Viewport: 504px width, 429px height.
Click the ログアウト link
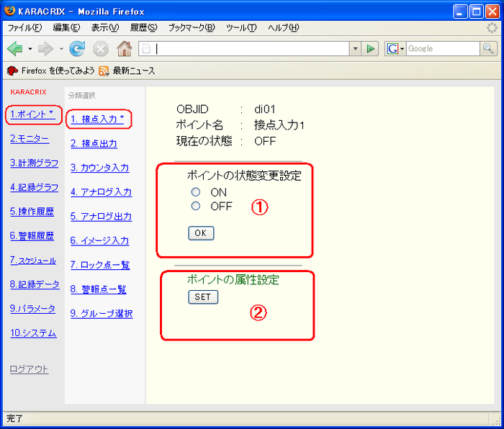(29, 369)
